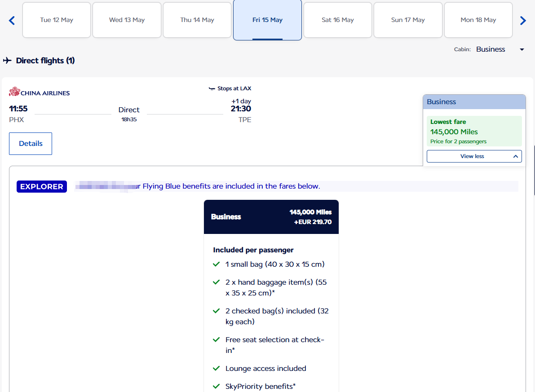535x392 pixels.
Task: Select Wed 13 May date tab
Action: coord(127,20)
